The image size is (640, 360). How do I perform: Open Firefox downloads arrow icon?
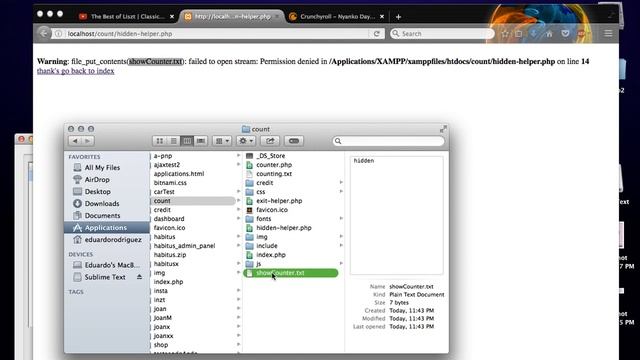point(533,34)
